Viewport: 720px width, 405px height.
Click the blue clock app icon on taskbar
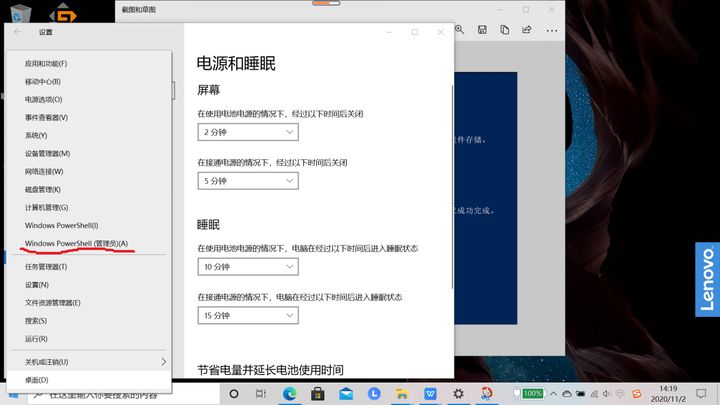[x=374, y=394]
